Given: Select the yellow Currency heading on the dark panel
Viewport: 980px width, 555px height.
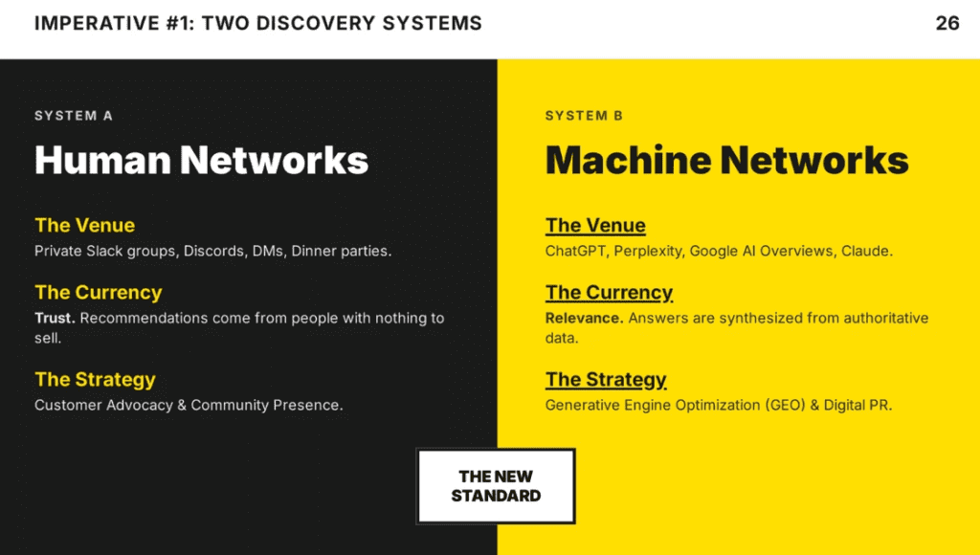Looking at the screenshot, I should [98, 293].
